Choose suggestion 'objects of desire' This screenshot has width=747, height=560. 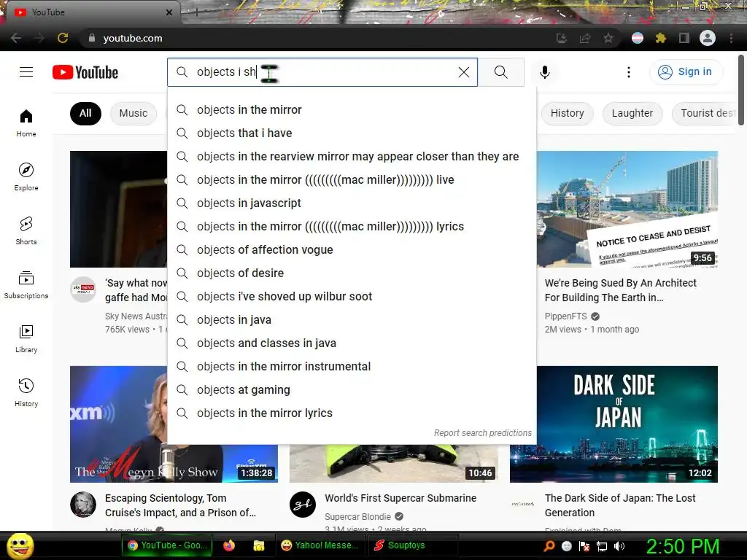tap(352, 273)
